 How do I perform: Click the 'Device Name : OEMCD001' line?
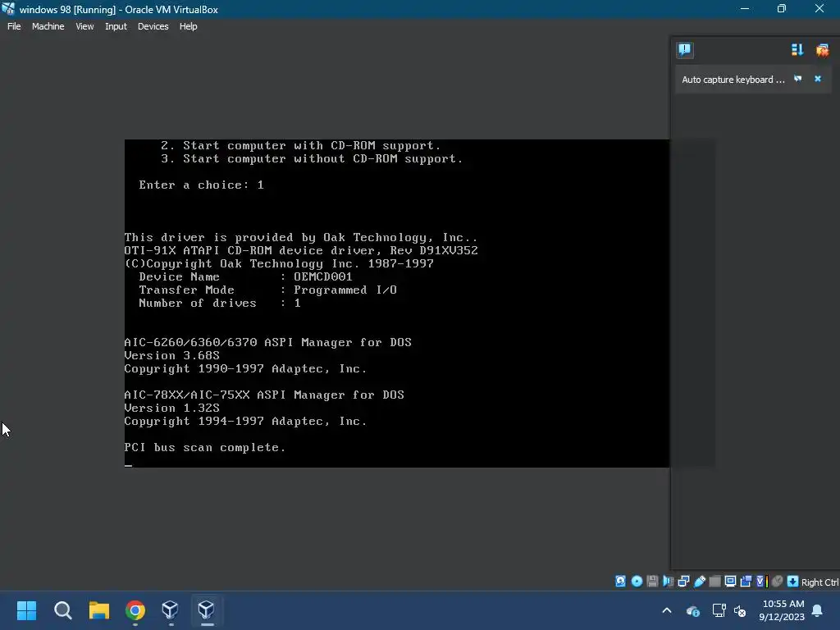[x=245, y=277]
